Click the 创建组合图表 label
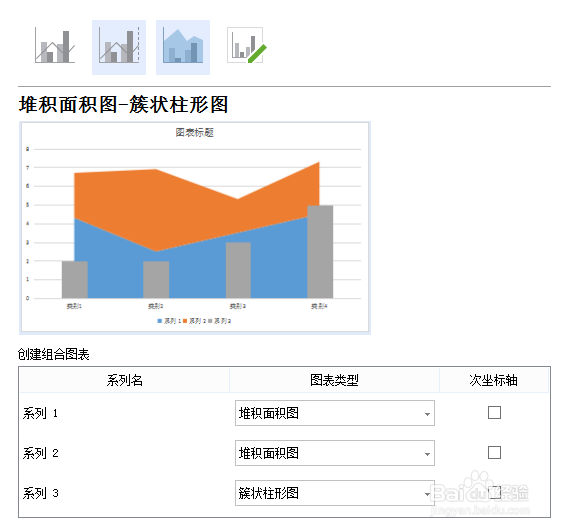Screen dimensions: 561x531 tap(54, 354)
